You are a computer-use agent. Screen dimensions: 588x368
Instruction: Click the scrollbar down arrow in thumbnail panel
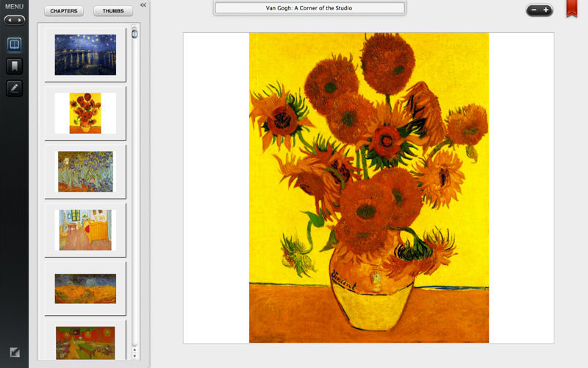tap(135, 356)
